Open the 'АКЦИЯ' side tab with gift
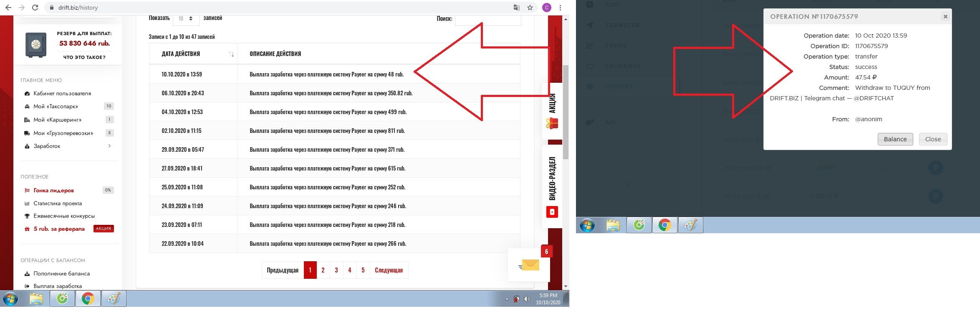 point(552,111)
